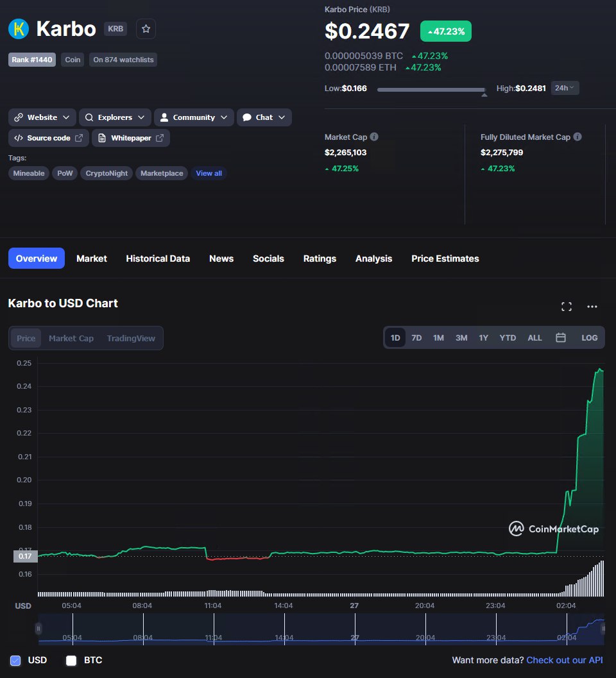Click Market Cap info icon
Viewport: 616px width, 678px height.
(374, 137)
